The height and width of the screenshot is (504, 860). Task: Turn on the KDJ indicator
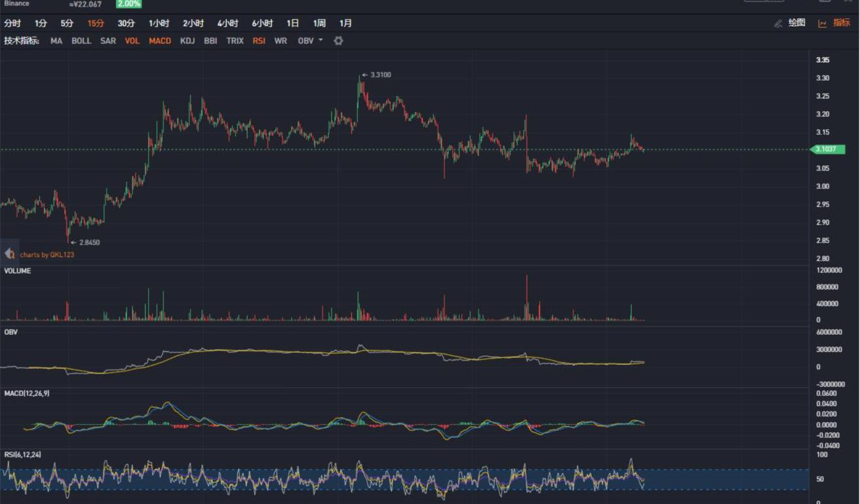pos(187,41)
